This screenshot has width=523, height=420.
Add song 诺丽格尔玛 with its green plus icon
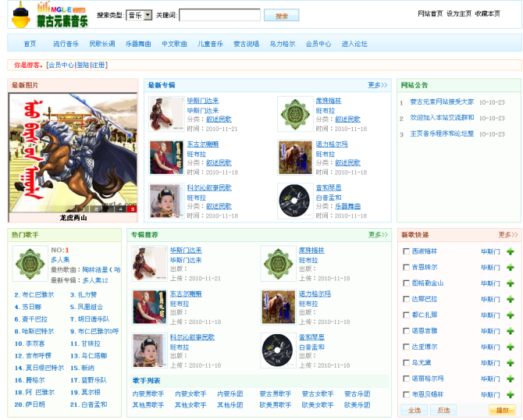510,379
